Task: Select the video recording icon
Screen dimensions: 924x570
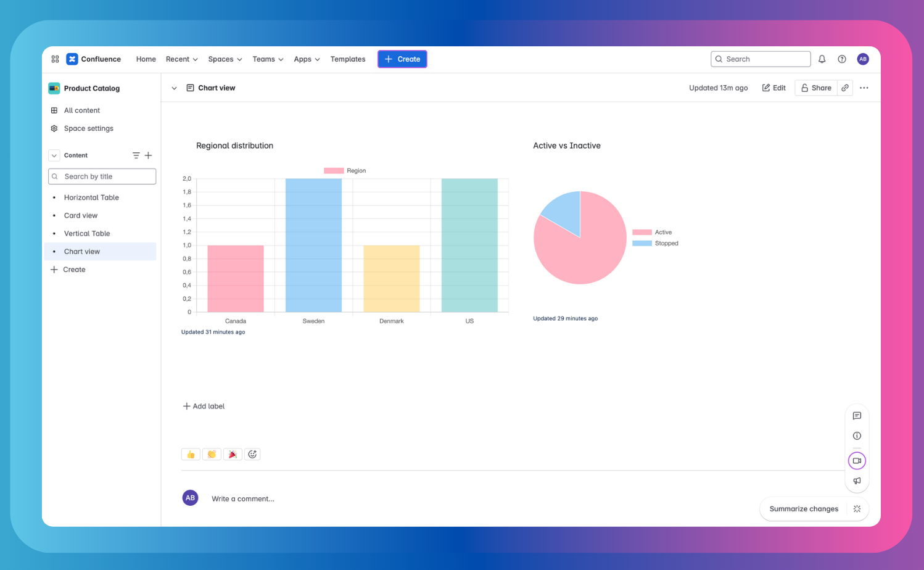Action: tap(857, 460)
